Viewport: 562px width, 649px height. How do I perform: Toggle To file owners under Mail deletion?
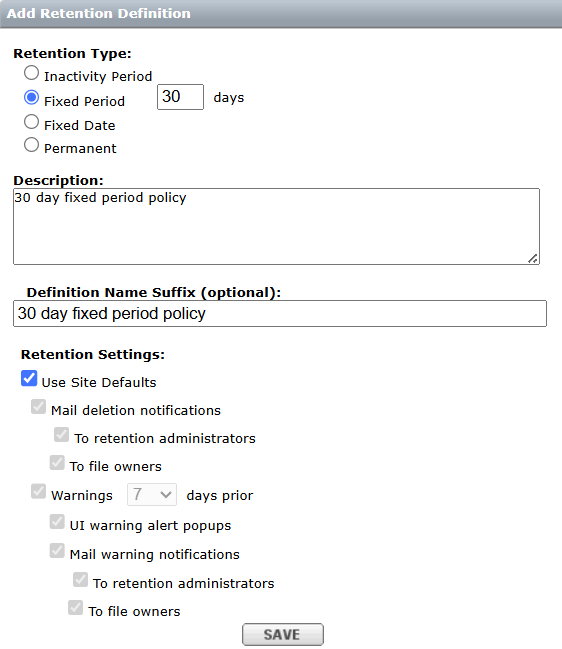point(57,462)
